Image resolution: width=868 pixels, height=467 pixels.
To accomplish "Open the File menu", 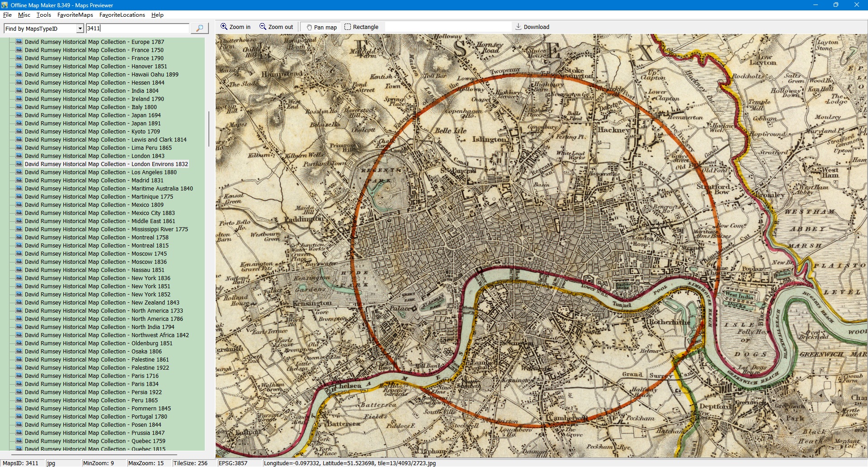I will click(x=7, y=15).
